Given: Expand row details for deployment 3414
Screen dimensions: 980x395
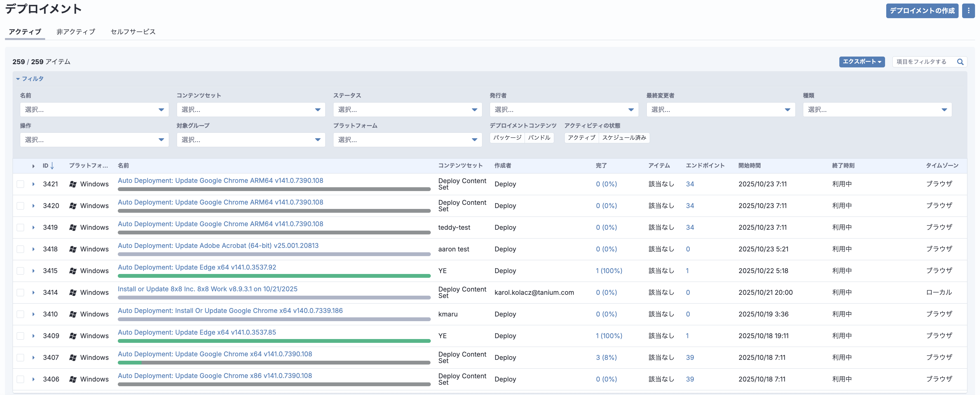Looking at the screenshot, I should 33,293.
